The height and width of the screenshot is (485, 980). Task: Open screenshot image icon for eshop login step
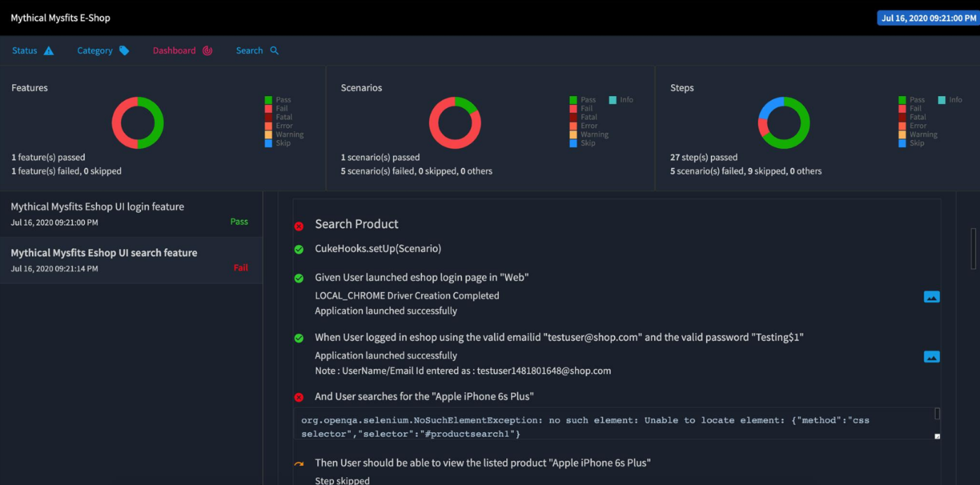pos(932,296)
